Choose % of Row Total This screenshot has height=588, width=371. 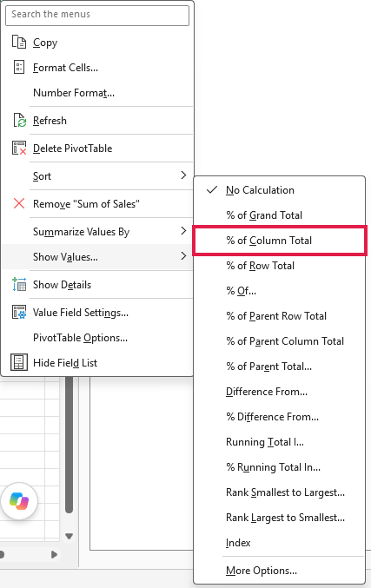pos(261,266)
